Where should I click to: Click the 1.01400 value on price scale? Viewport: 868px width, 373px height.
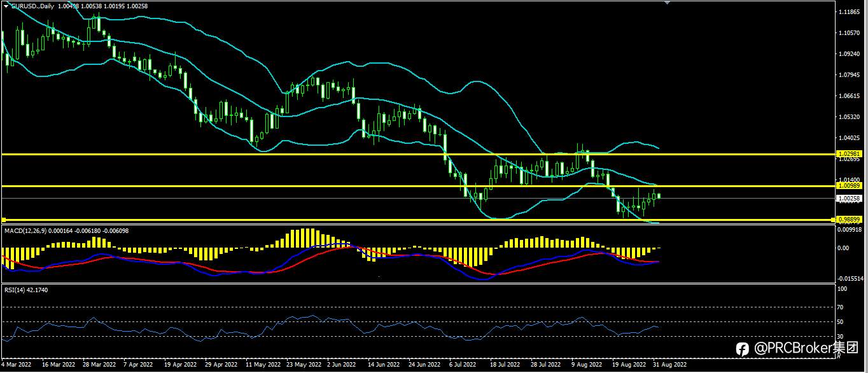tap(850, 180)
